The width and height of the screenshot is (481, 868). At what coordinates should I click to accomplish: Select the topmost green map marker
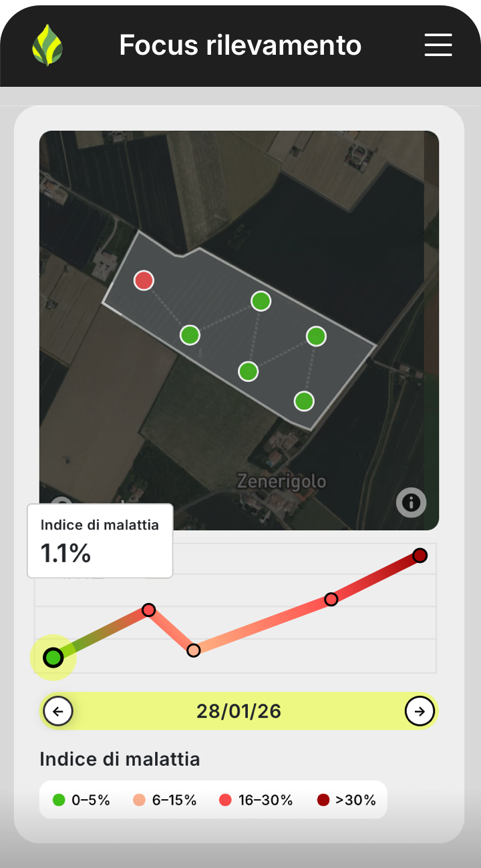(x=261, y=301)
